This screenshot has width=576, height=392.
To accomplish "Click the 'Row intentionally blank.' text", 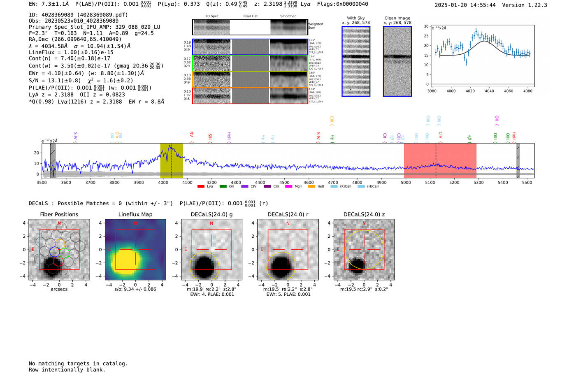I will click(x=67, y=370).
